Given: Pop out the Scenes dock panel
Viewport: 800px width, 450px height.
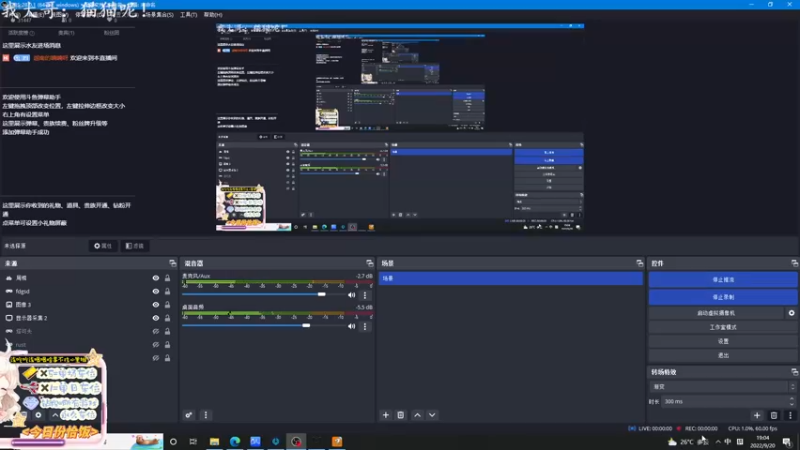Looking at the screenshot, I should 639,263.
